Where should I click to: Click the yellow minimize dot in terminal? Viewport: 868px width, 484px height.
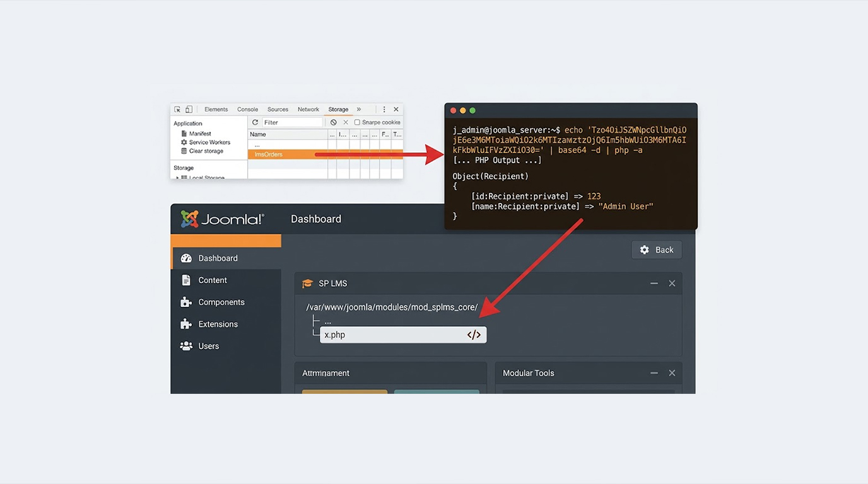pyautogui.click(x=462, y=110)
